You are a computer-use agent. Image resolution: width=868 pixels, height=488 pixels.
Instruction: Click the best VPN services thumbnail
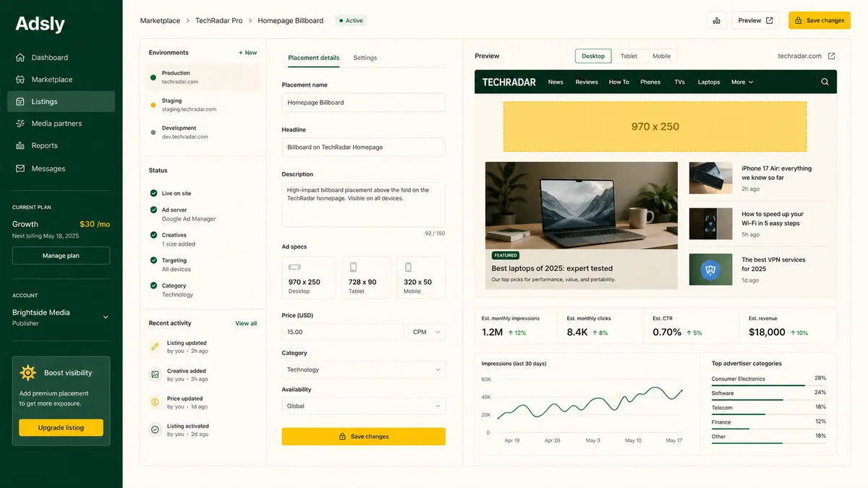[710, 269]
